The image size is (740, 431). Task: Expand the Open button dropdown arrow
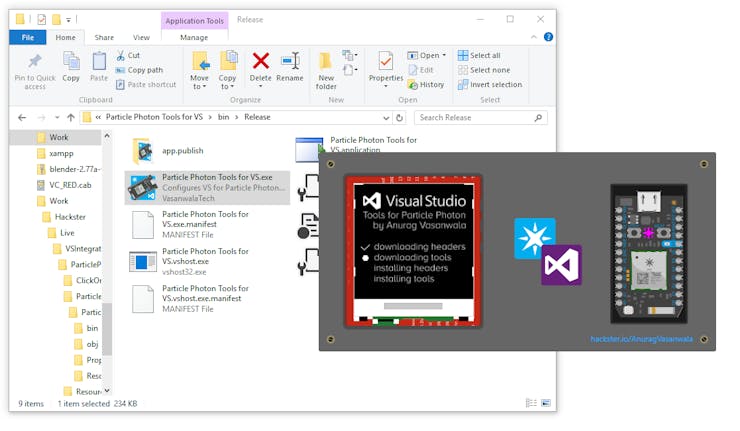click(444, 55)
